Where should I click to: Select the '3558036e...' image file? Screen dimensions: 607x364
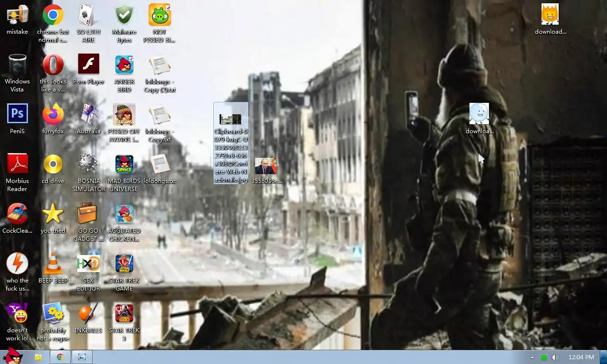[266, 171]
